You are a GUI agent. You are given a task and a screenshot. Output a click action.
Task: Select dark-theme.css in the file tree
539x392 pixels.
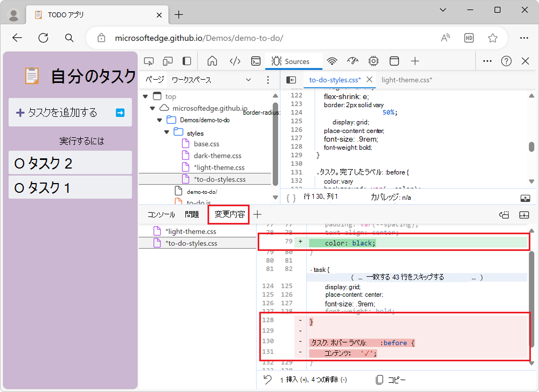[217, 156]
